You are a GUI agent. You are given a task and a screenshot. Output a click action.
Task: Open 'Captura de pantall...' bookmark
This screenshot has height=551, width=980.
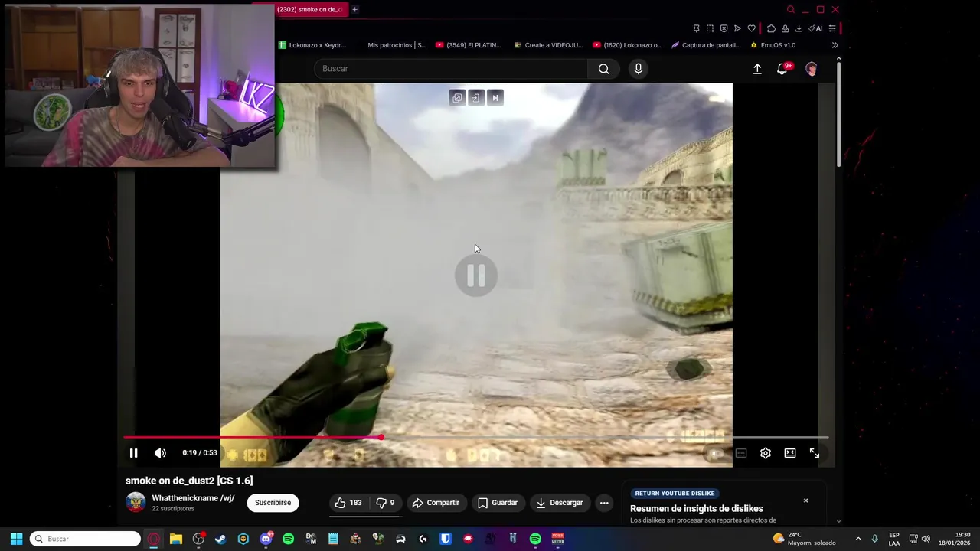[x=707, y=45]
